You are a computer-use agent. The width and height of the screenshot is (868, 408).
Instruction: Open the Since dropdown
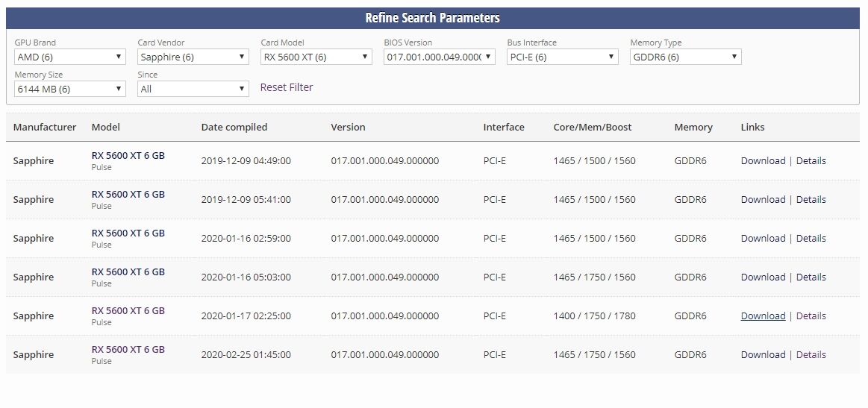[193, 89]
